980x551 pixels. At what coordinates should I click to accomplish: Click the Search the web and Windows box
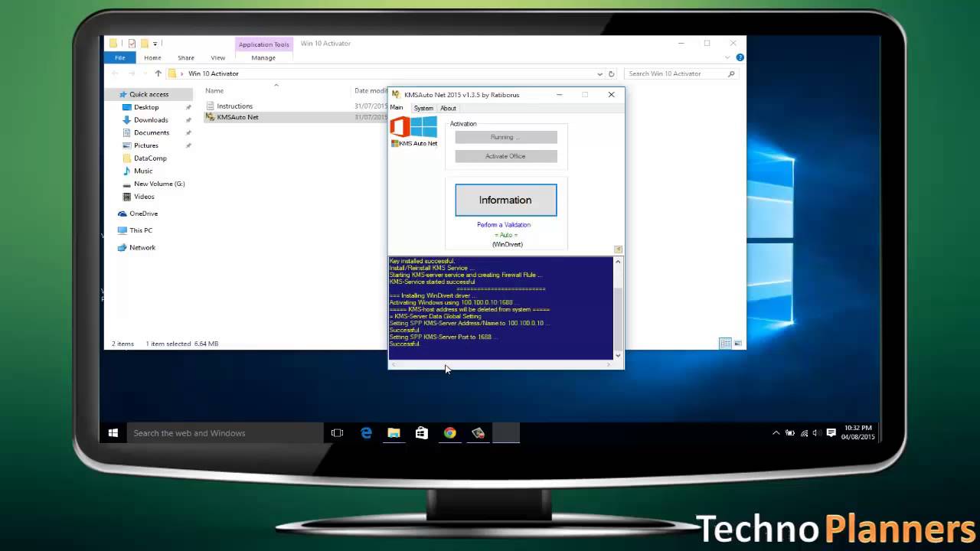[x=224, y=433]
